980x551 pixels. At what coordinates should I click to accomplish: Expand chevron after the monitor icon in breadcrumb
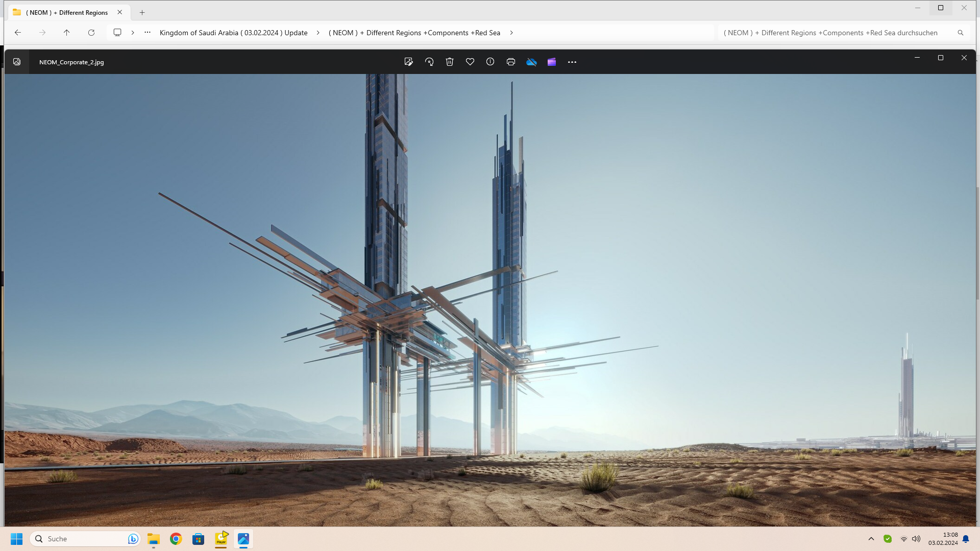point(133,33)
